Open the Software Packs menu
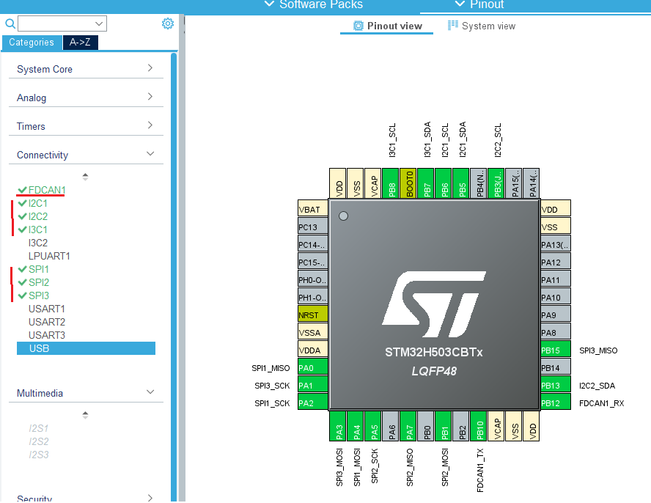Image resolution: width=651 pixels, height=503 pixels. pyautogui.click(x=314, y=5)
